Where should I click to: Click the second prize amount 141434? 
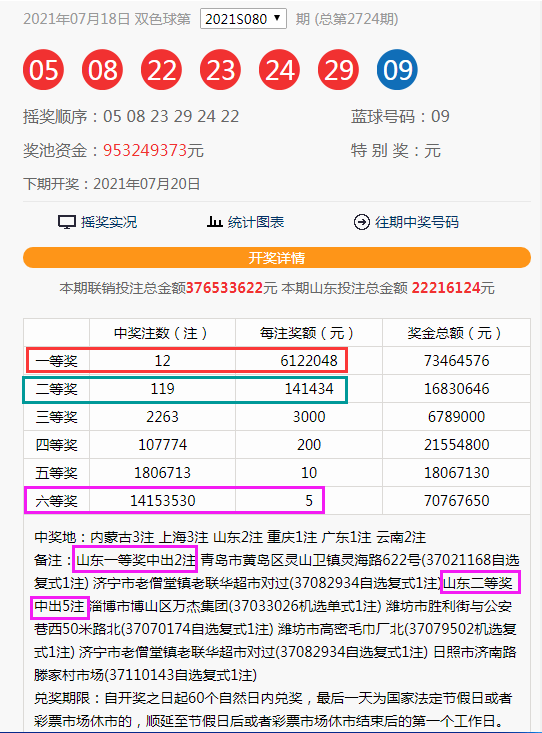pos(309,389)
